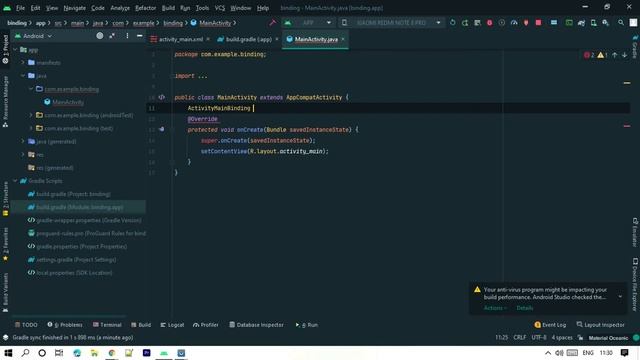Screen dimensions: 640x360
Task: Click the Project panel options three-dots icon
Action: click(x=127, y=36)
